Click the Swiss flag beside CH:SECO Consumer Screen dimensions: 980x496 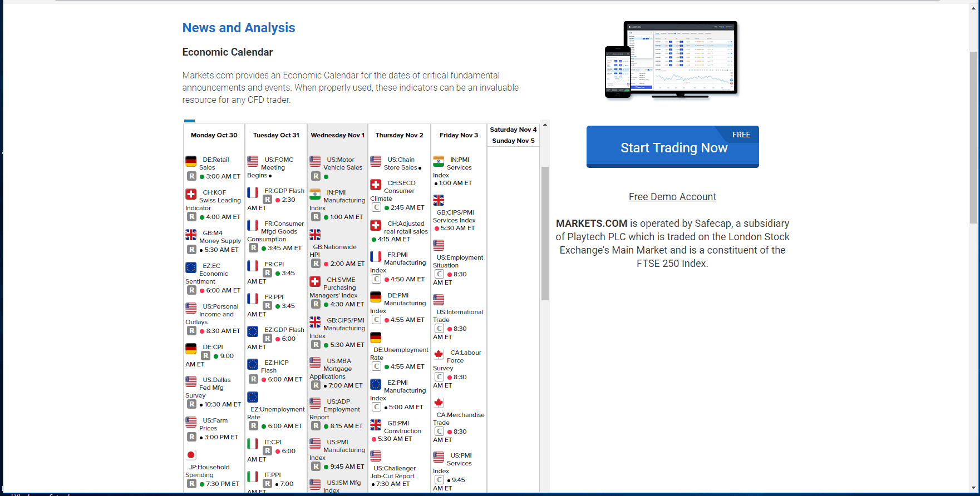coord(376,185)
